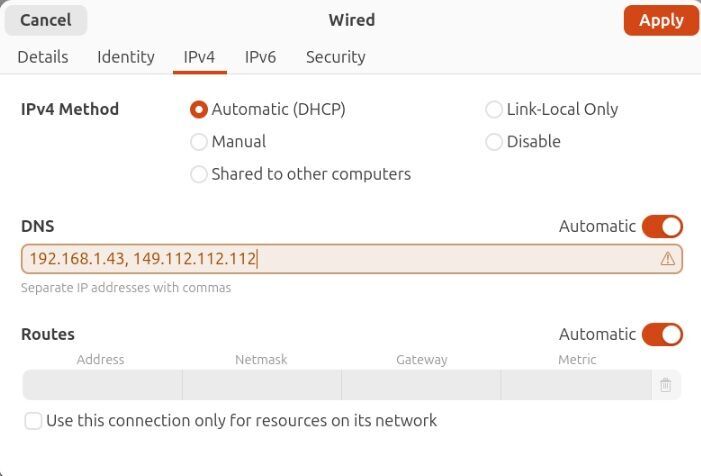Screen dimensions: 701x476
Task: Click the DNS warning triangle icon
Action: pos(668,259)
